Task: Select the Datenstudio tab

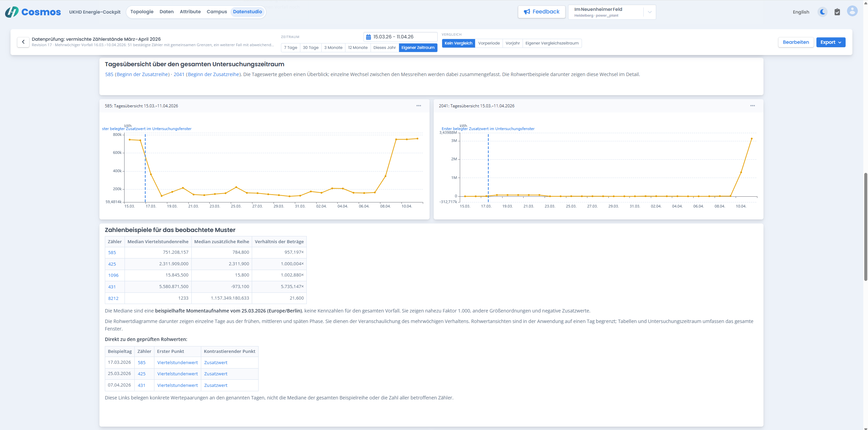Action: (247, 12)
